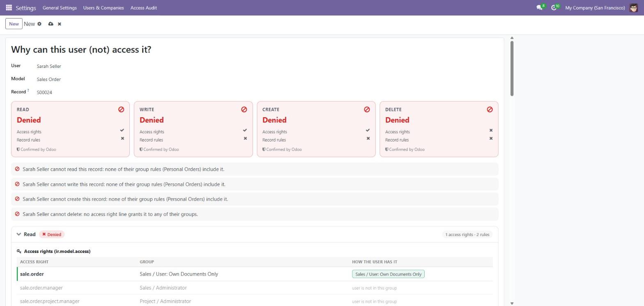Click the Project / Administrator group cell
This screenshot has height=306, width=644.
[x=165, y=301]
